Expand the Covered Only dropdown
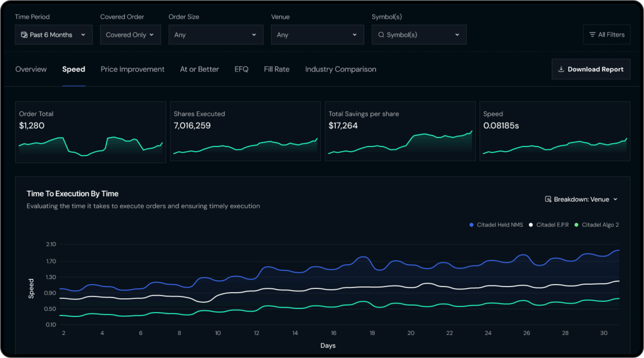This screenshot has height=358, width=644. coord(130,35)
